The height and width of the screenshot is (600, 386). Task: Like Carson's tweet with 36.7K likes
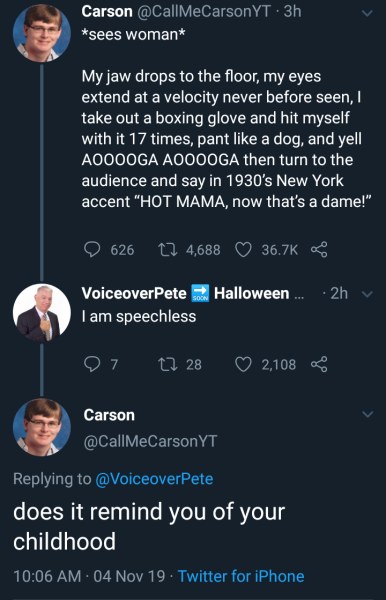pos(243,249)
